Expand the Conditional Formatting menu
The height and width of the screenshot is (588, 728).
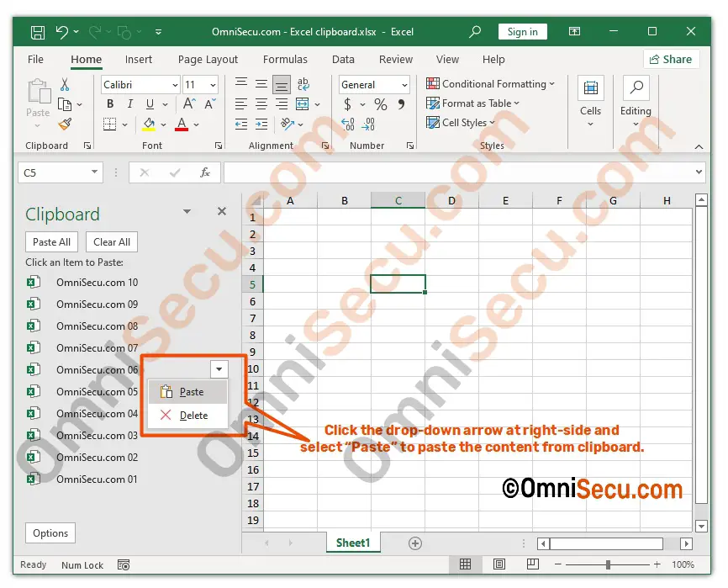point(490,84)
